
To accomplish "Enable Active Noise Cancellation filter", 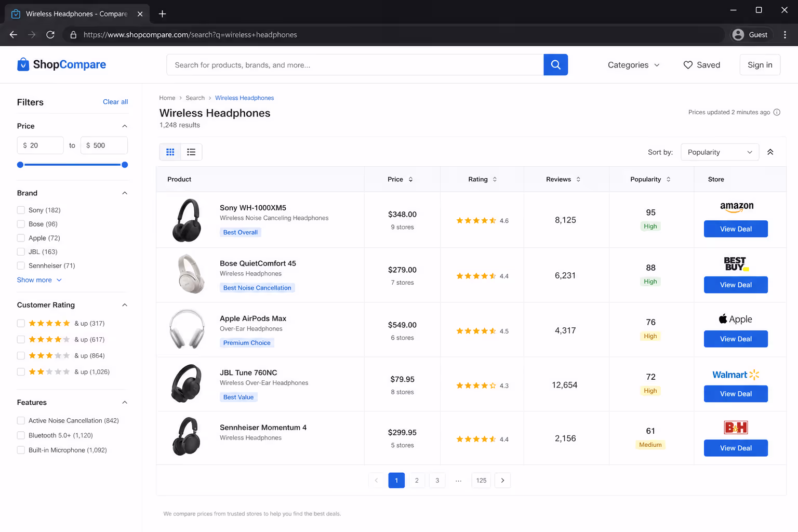I will [x=21, y=420].
